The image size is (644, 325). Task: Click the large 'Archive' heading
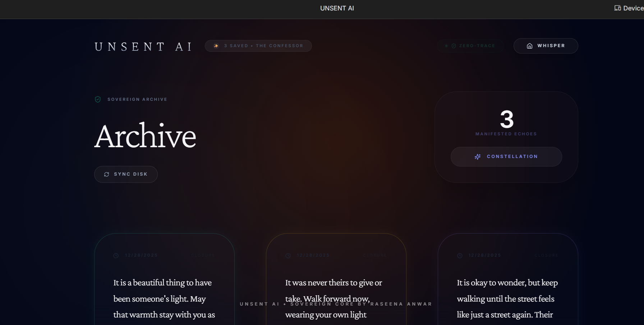point(145,136)
